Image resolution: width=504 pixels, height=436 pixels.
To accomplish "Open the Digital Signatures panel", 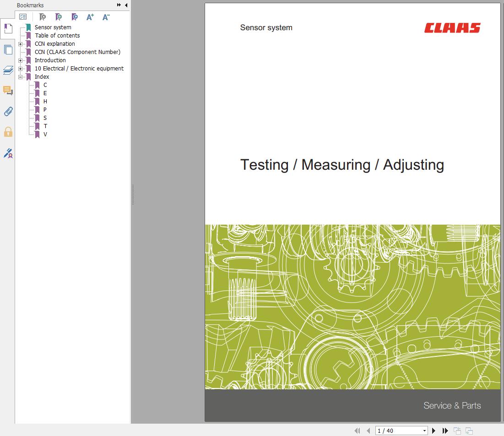I will (8, 153).
